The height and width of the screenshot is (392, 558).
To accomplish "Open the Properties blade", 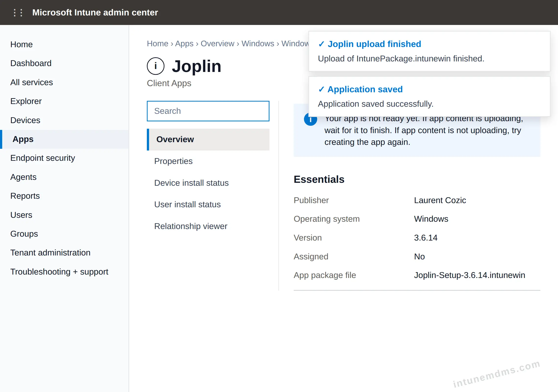I will (208, 161).
